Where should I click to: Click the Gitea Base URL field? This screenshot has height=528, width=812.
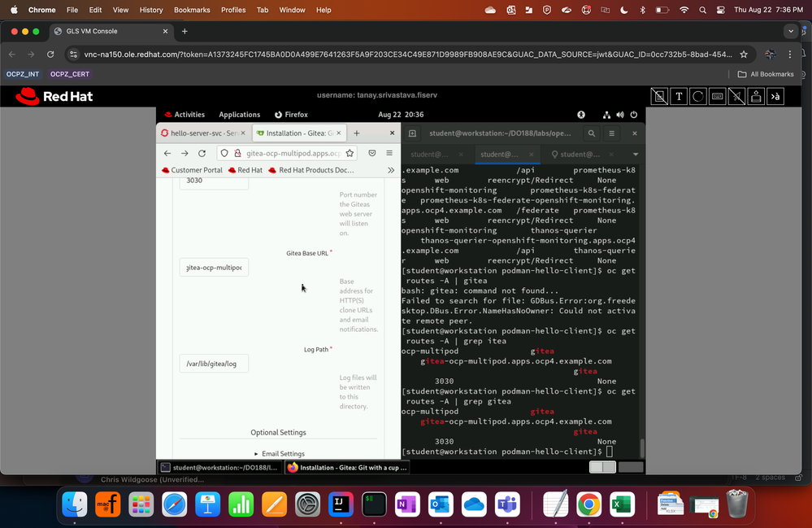point(214,268)
